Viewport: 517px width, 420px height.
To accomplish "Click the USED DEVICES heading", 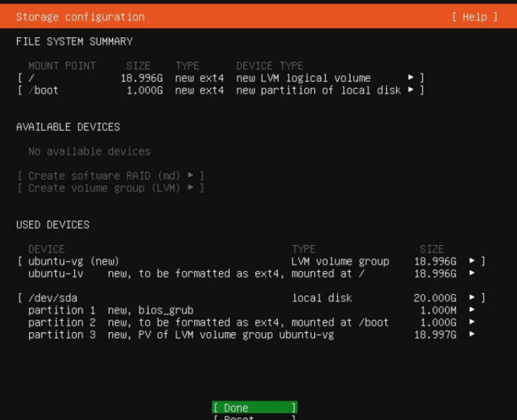I will 52,225.
